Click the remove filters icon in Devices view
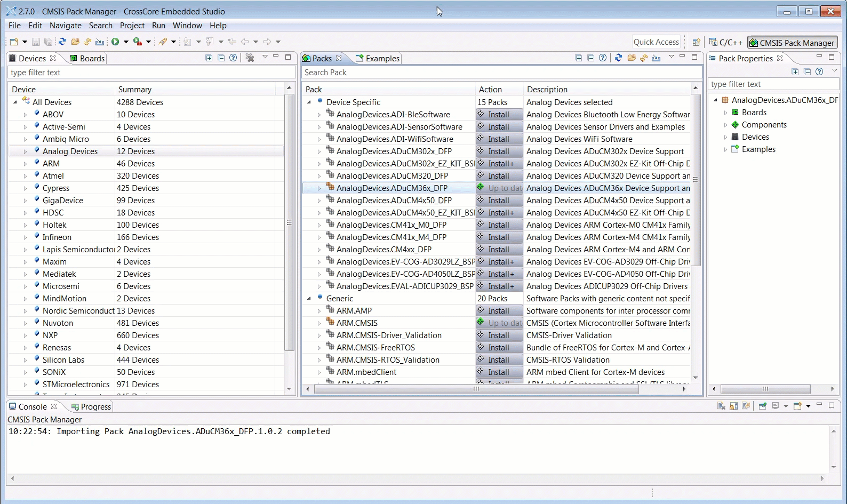Viewport: 847px width, 504px height. (x=250, y=58)
